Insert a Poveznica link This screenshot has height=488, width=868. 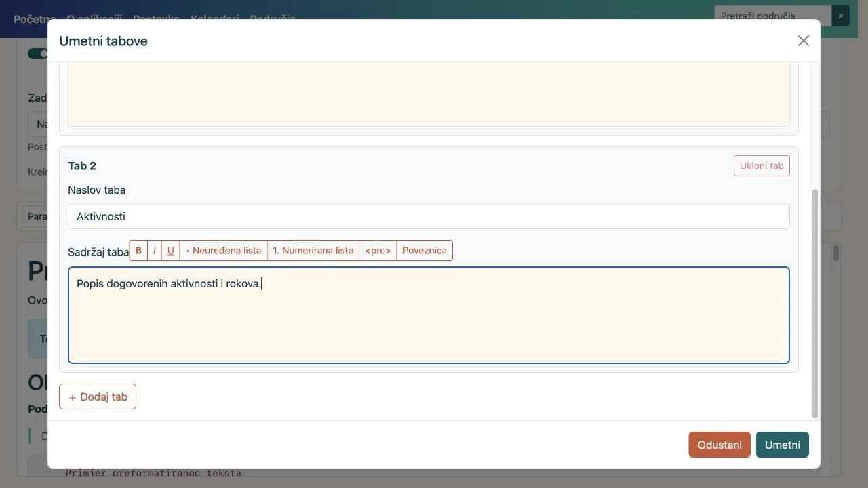[x=425, y=251]
